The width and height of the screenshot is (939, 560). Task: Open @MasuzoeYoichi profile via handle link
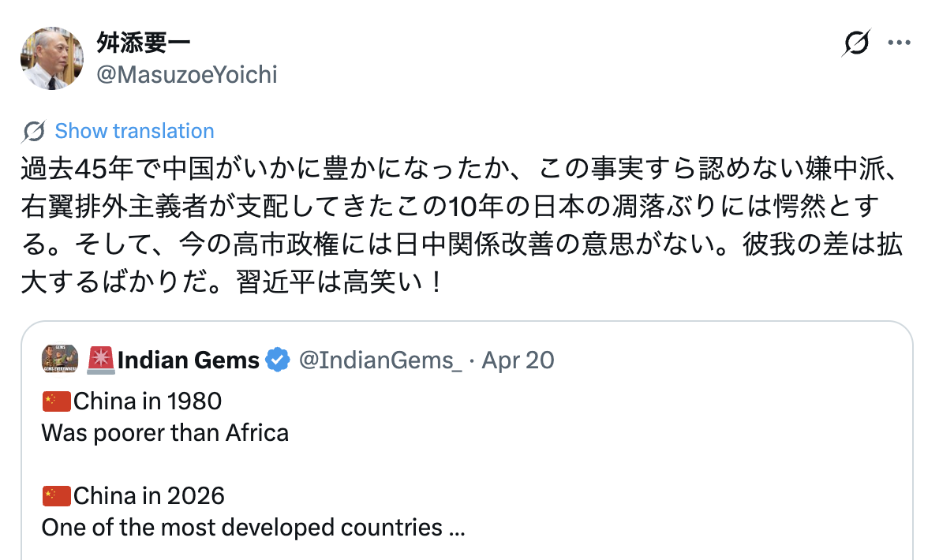point(187,75)
